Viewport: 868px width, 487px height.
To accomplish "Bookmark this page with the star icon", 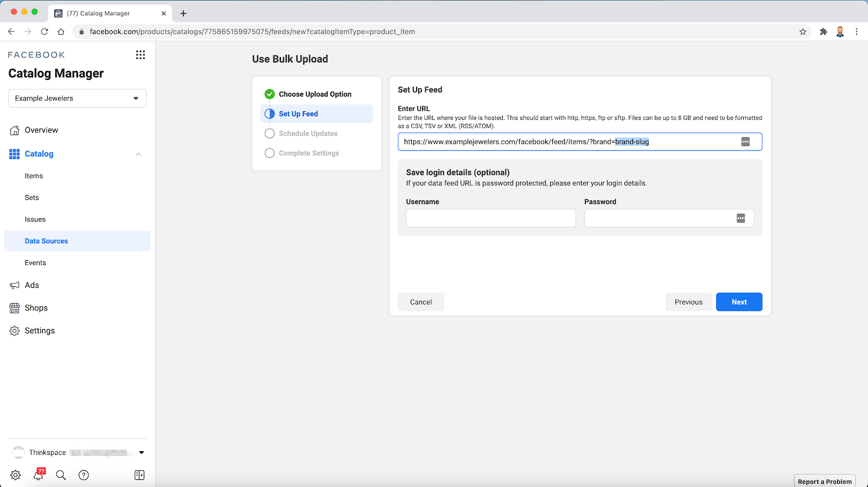I will (803, 31).
